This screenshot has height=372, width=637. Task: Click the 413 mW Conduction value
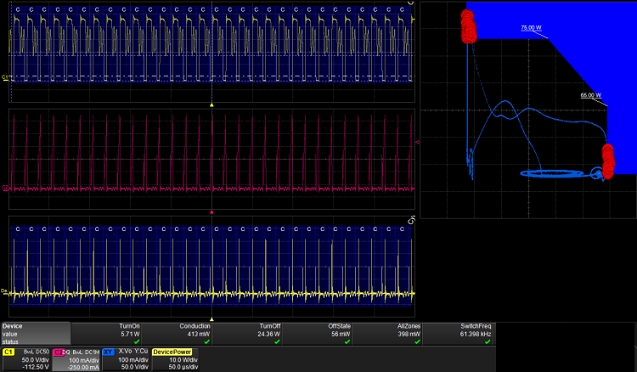pos(199,334)
